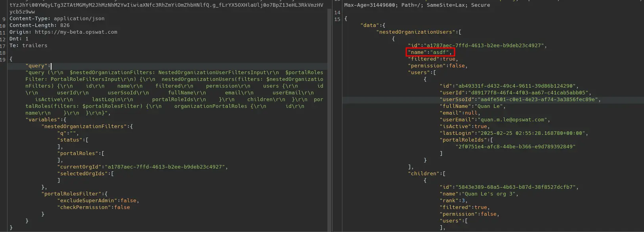Click the "email":null entry

click(x=460, y=113)
